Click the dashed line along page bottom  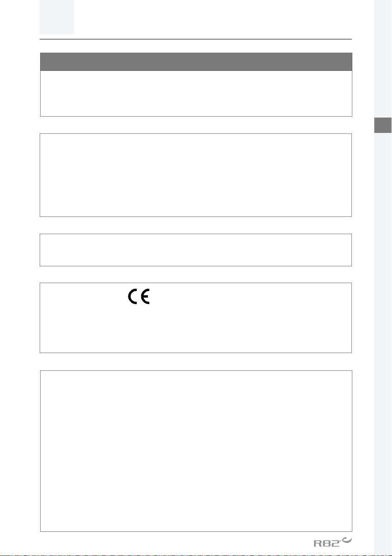coord(196,555)
